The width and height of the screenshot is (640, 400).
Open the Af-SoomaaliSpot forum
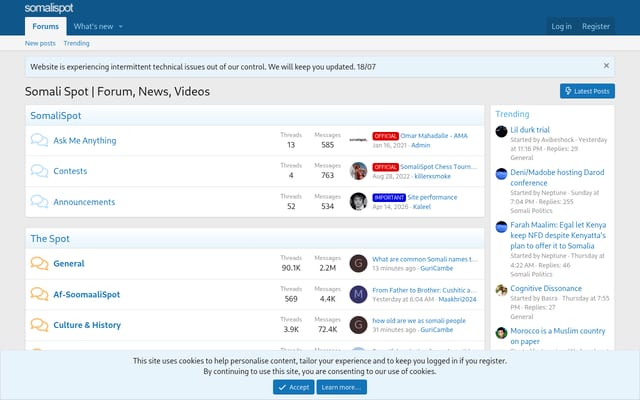[87, 295]
